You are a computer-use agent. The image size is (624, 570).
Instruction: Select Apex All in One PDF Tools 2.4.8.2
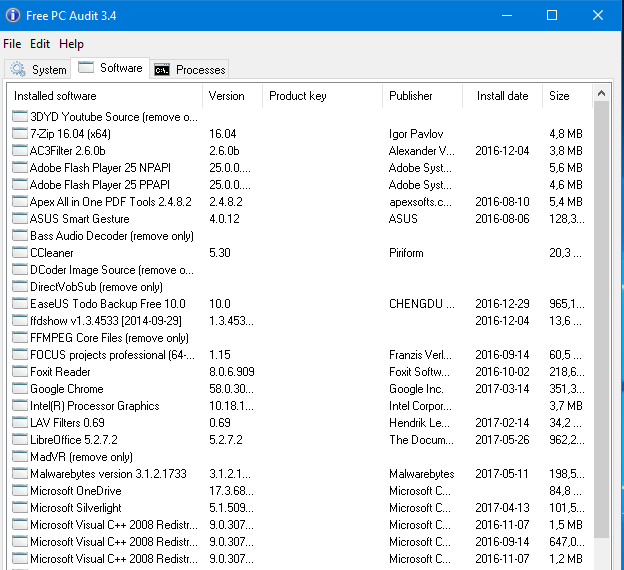111,202
